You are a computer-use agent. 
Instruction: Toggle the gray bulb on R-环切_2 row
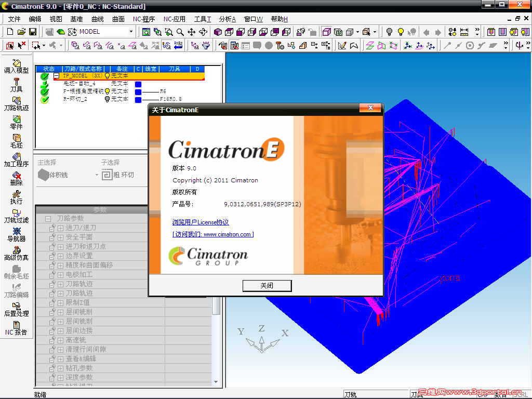coord(108,99)
